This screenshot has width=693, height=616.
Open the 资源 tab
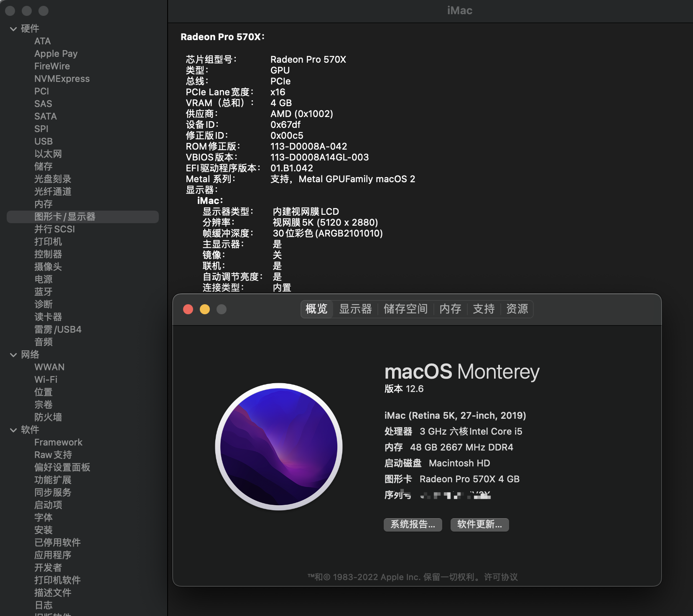coord(517,309)
